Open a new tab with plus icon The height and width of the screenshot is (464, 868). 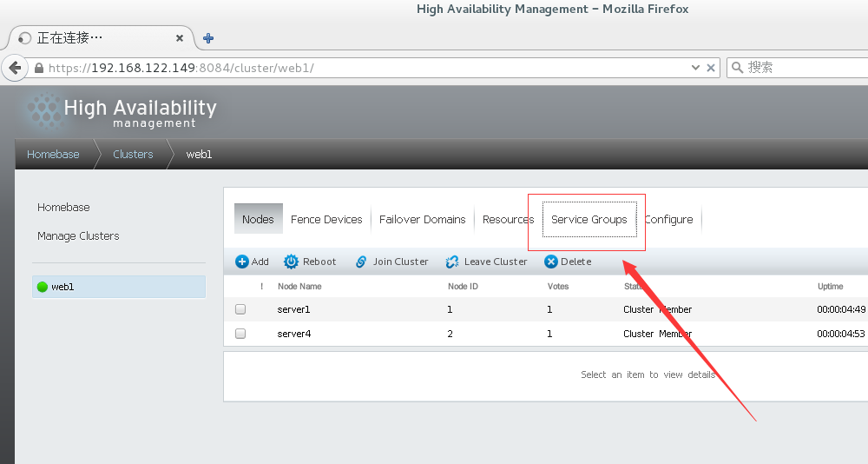click(x=208, y=38)
